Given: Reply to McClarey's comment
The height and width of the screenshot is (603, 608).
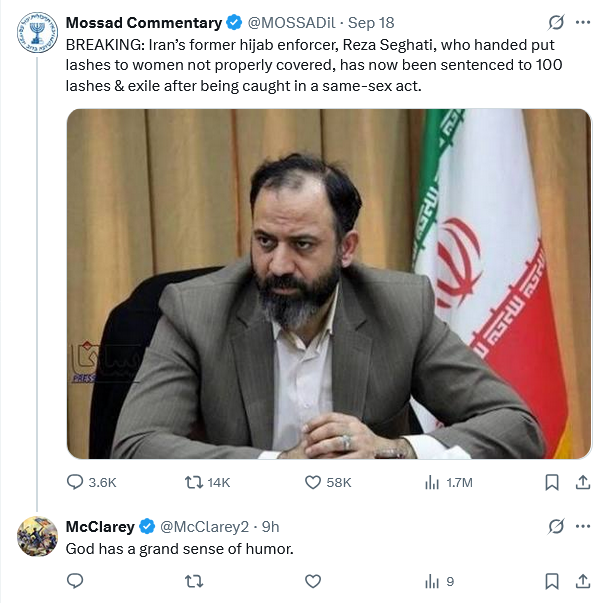Looking at the screenshot, I should click(x=76, y=581).
